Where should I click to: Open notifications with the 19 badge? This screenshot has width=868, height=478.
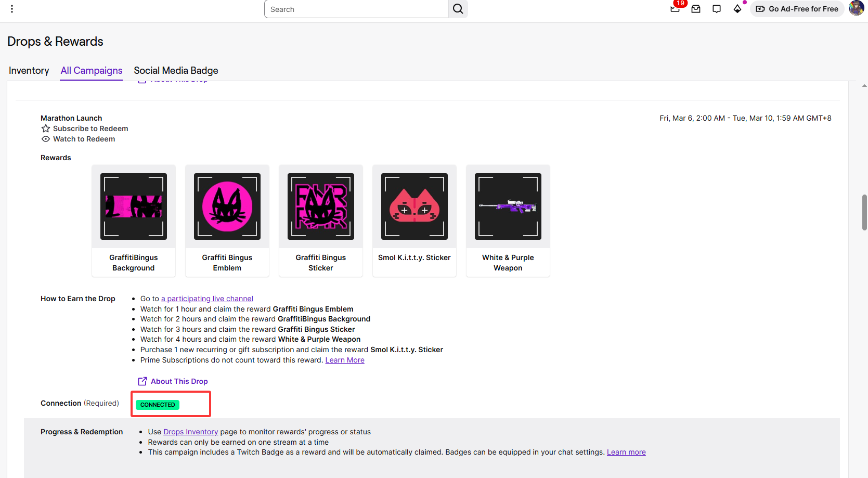[675, 9]
